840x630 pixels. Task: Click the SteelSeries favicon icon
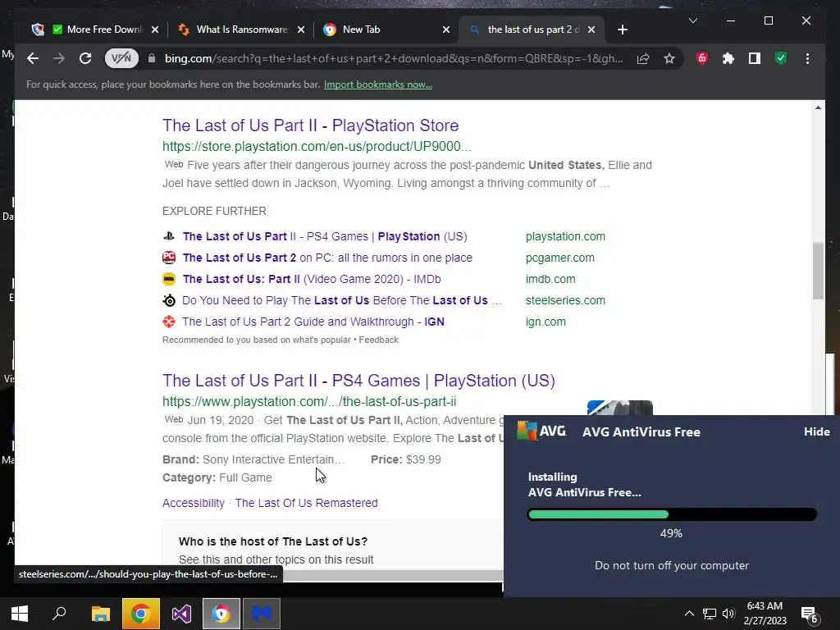[x=169, y=300]
